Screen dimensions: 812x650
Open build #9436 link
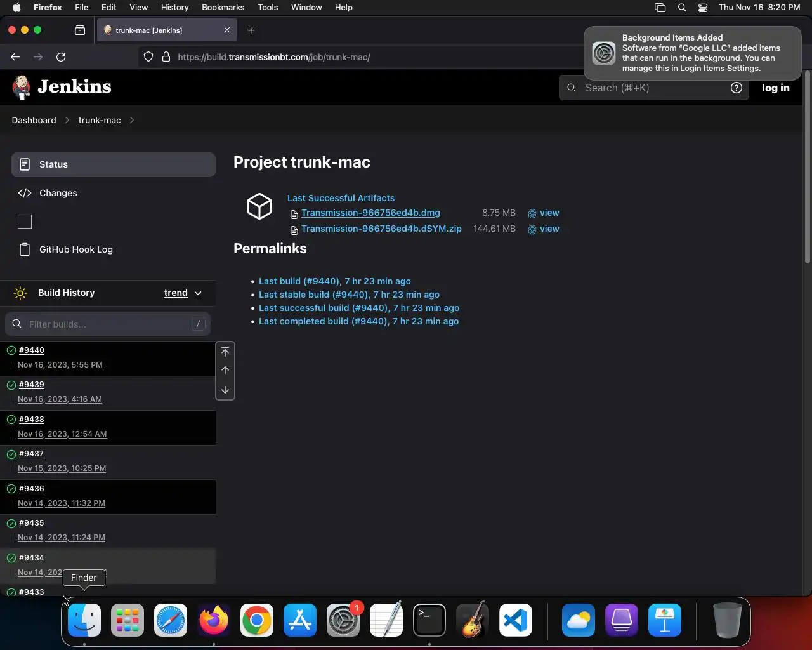tap(32, 489)
